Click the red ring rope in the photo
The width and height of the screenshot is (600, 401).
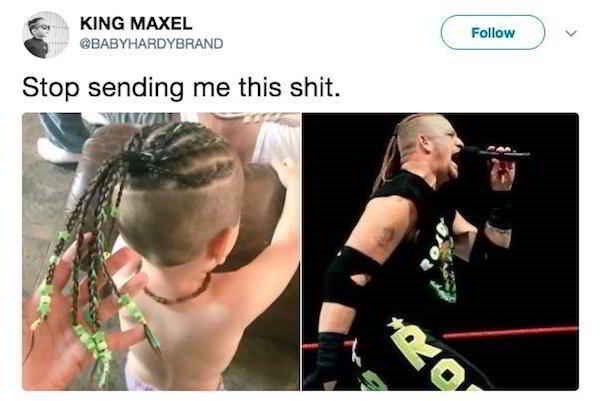click(509, 333)
